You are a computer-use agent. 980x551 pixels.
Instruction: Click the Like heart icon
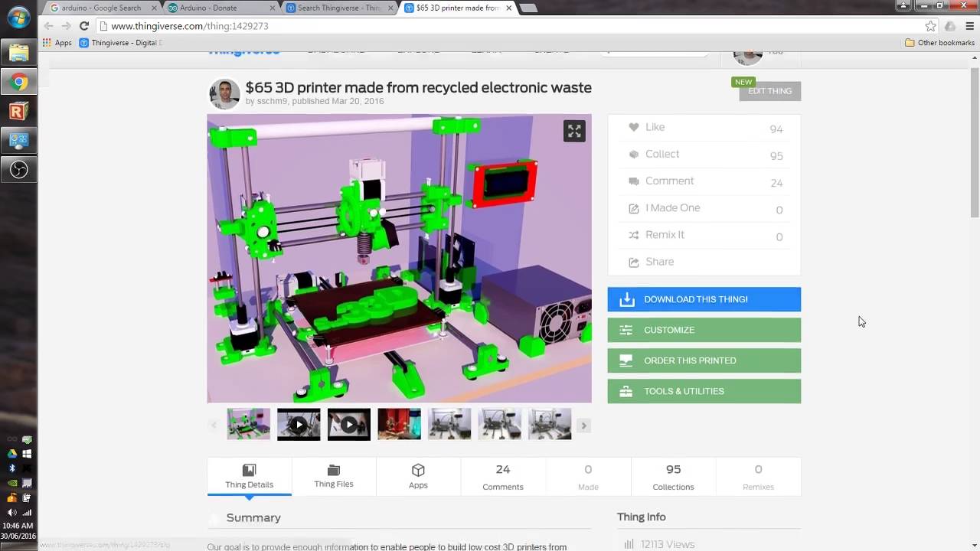(634, 128)
